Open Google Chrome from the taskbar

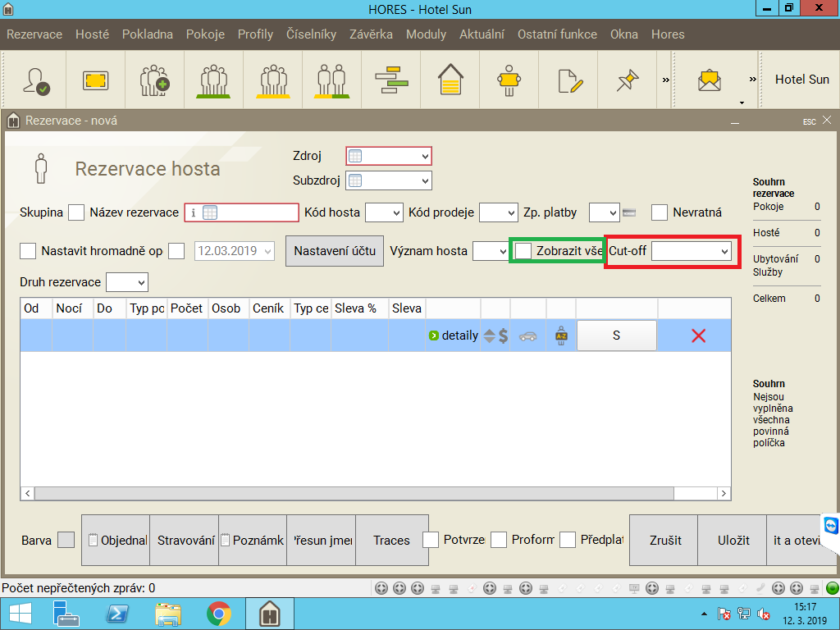tap(218, 614)
